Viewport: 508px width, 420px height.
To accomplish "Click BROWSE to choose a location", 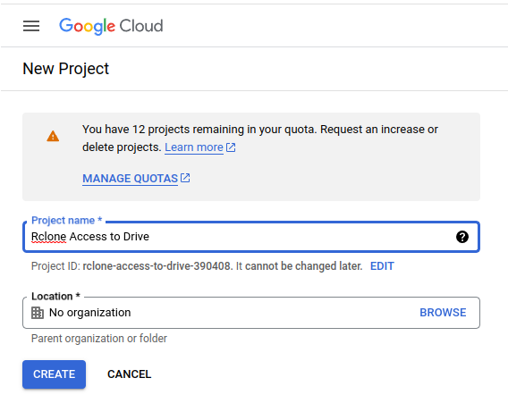I will [443, 313].
